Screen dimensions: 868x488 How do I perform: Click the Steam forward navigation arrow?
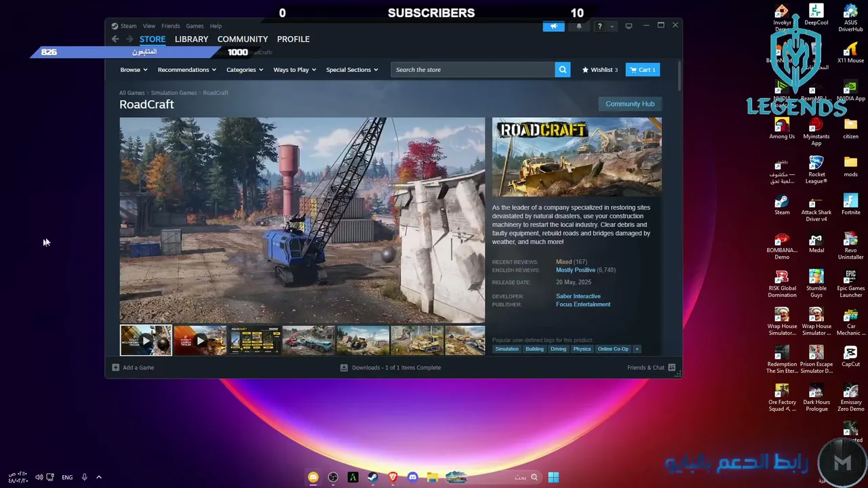129,39
